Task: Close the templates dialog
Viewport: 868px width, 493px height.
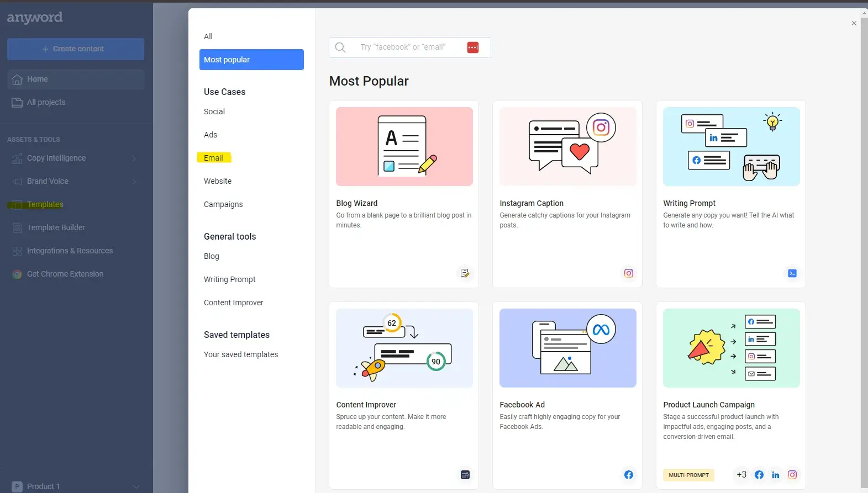Action: [x=854, y=23]
